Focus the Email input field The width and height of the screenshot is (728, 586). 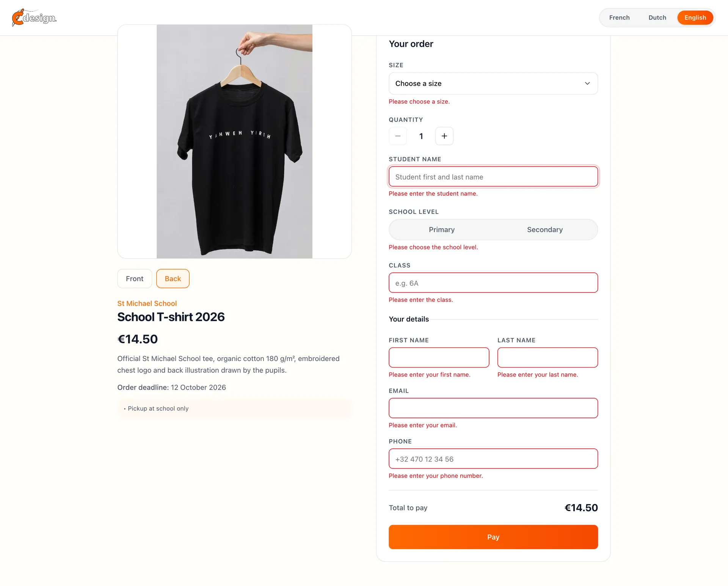click(493, 408)
